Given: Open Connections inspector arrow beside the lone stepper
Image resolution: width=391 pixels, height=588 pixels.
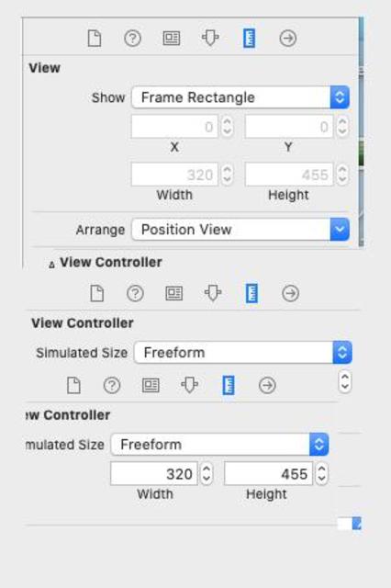Looking at the screenshot, I should pyautogui.click(x=267, y=385).
